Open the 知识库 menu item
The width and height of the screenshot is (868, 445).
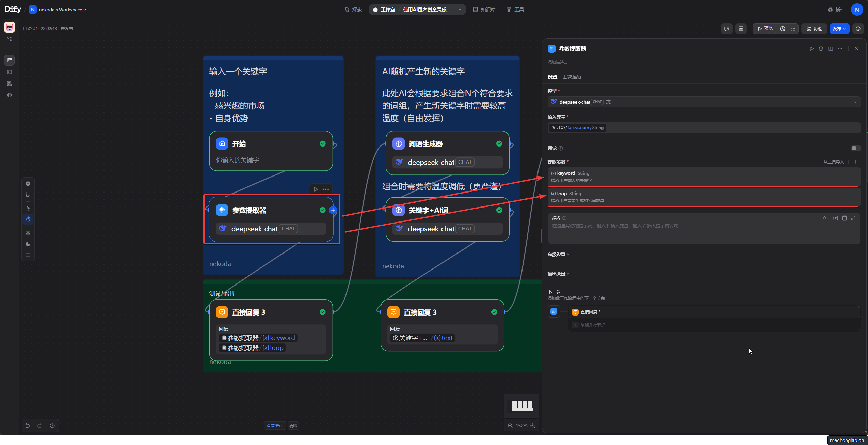[484, 10]
